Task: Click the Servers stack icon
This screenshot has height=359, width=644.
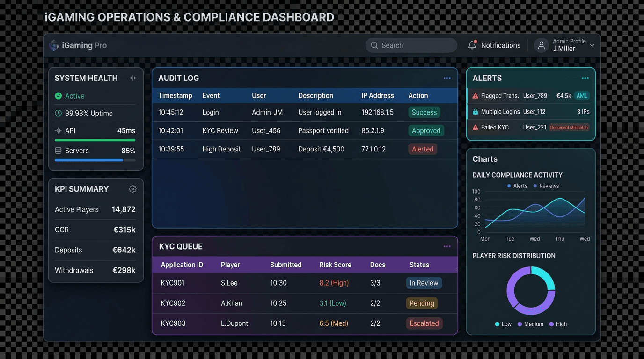Action: [58, 151]
